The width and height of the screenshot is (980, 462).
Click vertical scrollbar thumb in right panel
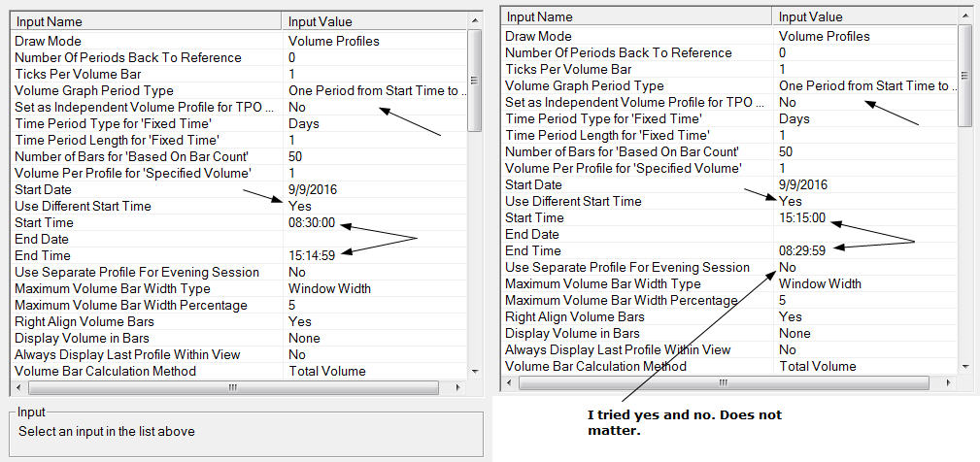coord(965,75)
